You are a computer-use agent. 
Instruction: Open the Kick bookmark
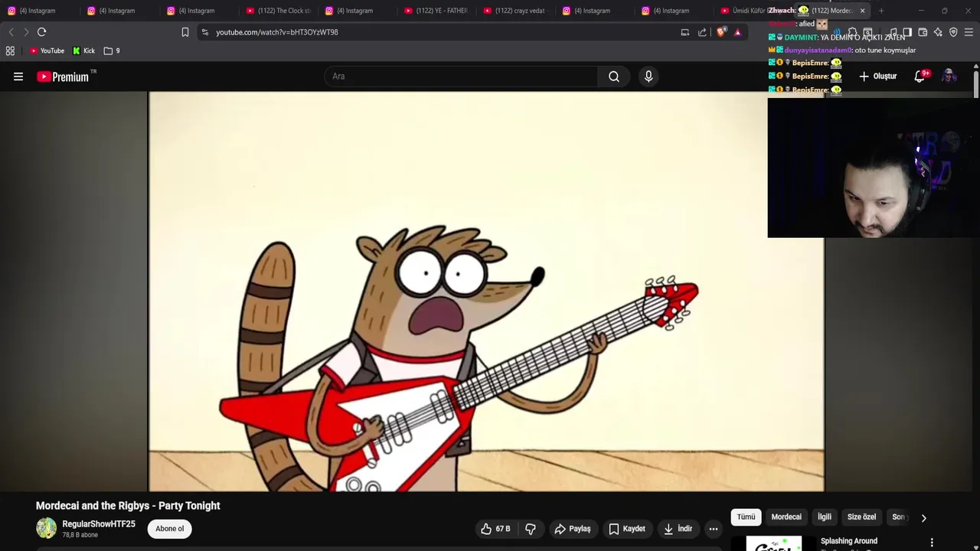tap(83, 51)
